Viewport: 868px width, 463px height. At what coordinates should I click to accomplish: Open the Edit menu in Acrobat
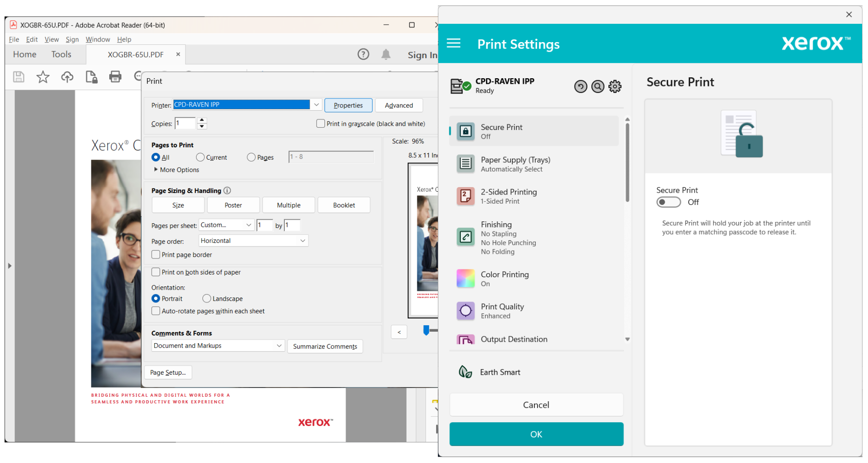(32, 39)
